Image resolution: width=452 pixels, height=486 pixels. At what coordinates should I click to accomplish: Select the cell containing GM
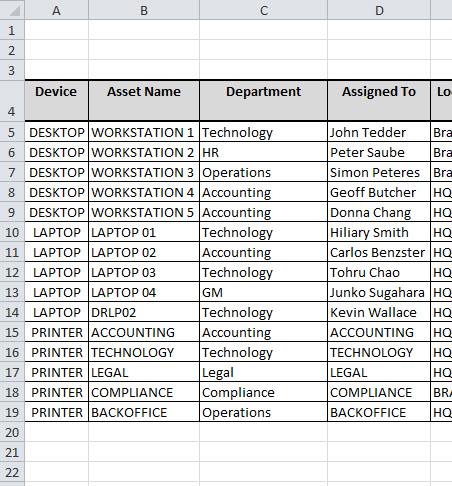click(x=264, y=292)
